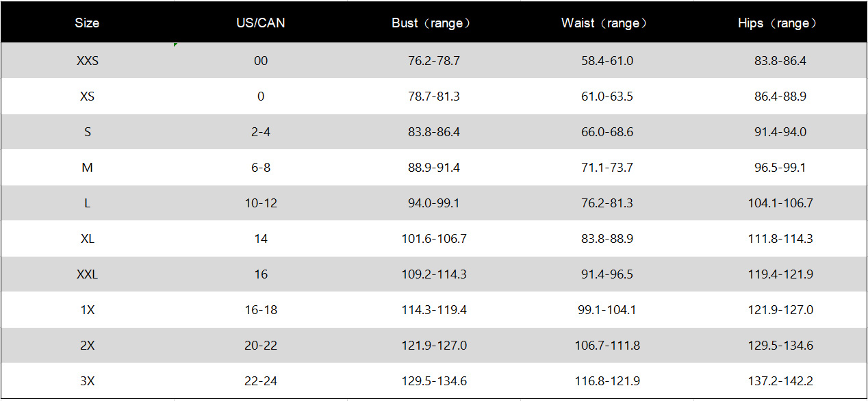This screenshot has width=868, height=401.
Task: Click the US/CAN 22-24 cell
Action: tap(261, 381)
